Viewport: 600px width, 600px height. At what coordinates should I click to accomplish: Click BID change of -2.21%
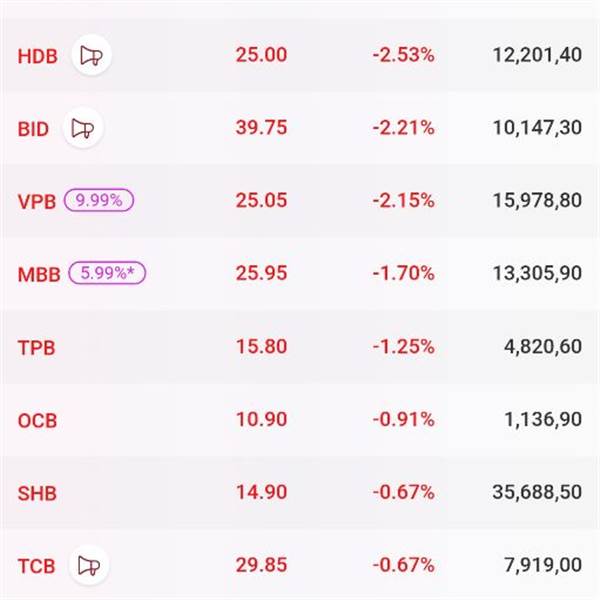click(x=403, y=128)
